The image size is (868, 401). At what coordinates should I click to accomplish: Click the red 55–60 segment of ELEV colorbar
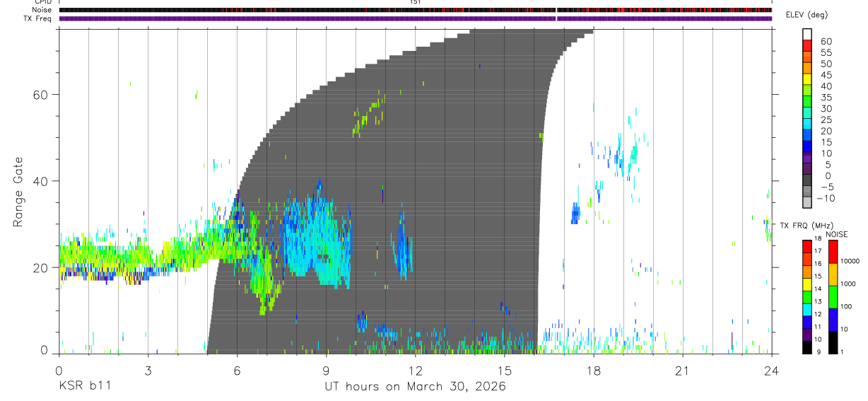(x=807, y=45)
